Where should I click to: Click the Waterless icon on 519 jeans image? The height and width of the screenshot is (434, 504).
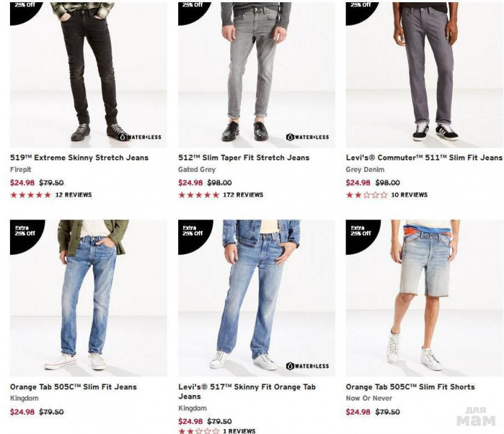coord(141,137)
